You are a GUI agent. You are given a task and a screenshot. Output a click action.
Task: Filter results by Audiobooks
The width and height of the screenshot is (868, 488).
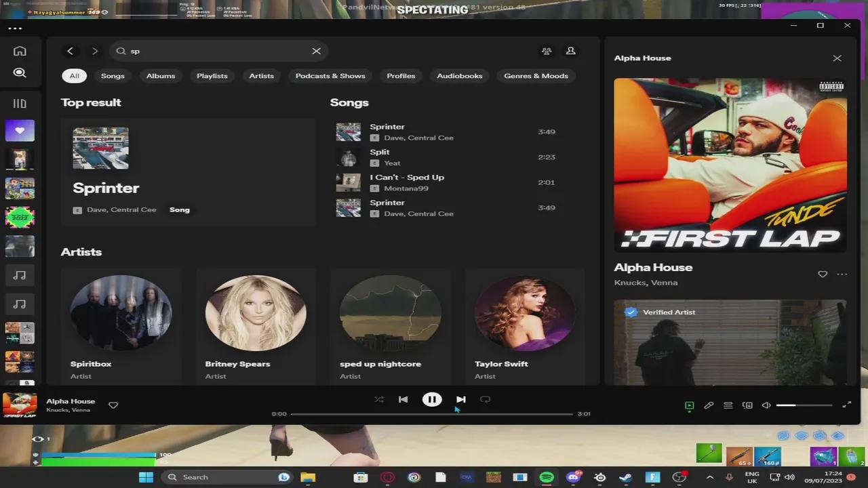point(460,76)
